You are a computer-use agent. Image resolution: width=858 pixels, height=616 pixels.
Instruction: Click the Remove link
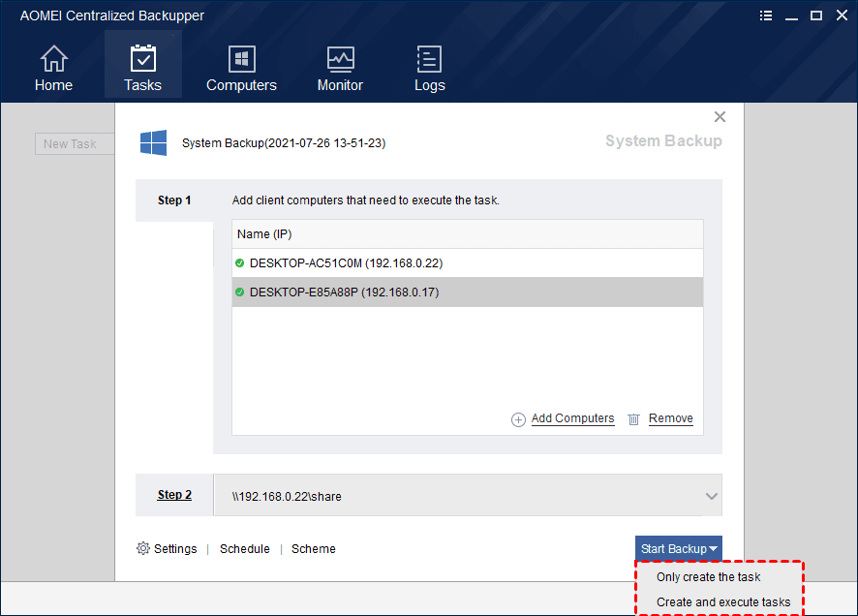[x=671, y=418]
